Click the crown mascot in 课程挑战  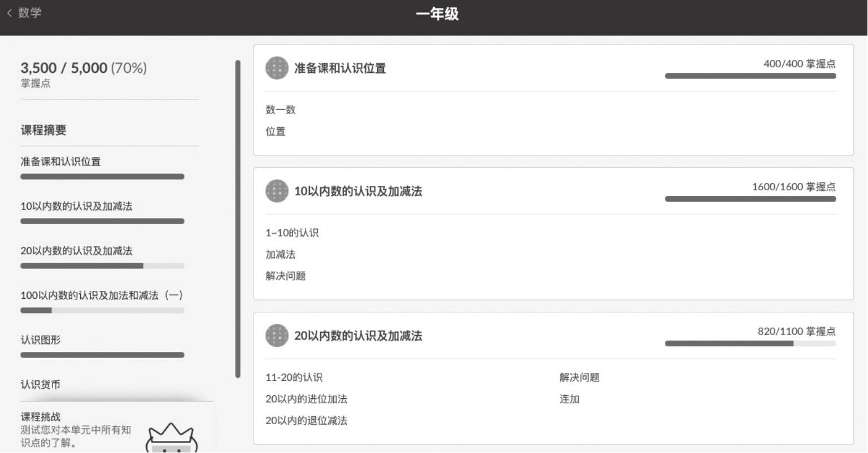coord(171,438)
